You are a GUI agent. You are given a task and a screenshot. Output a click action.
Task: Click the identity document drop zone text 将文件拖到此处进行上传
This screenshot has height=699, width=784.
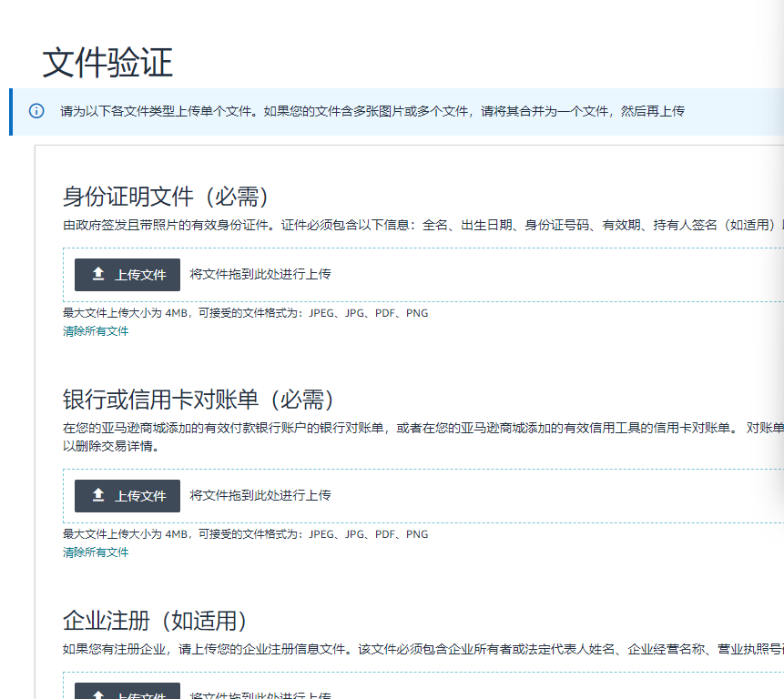pyautogui.click(x=260, y=274)
